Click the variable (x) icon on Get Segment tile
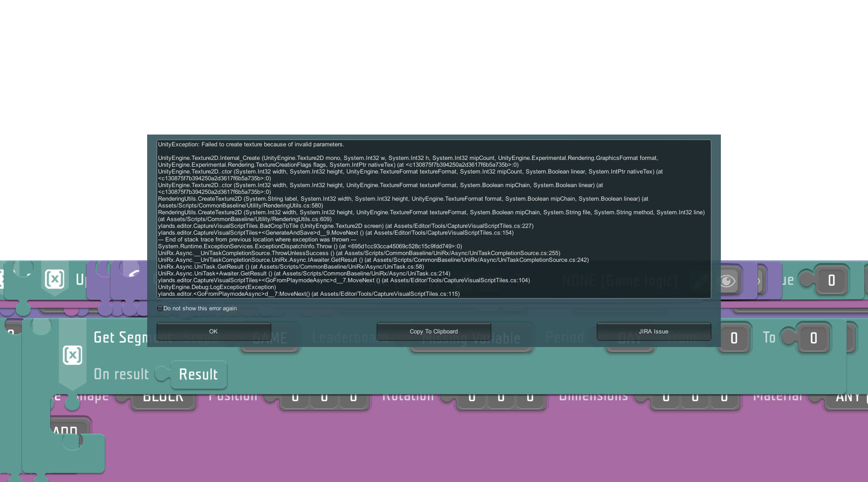 click(x=72, y=355)
